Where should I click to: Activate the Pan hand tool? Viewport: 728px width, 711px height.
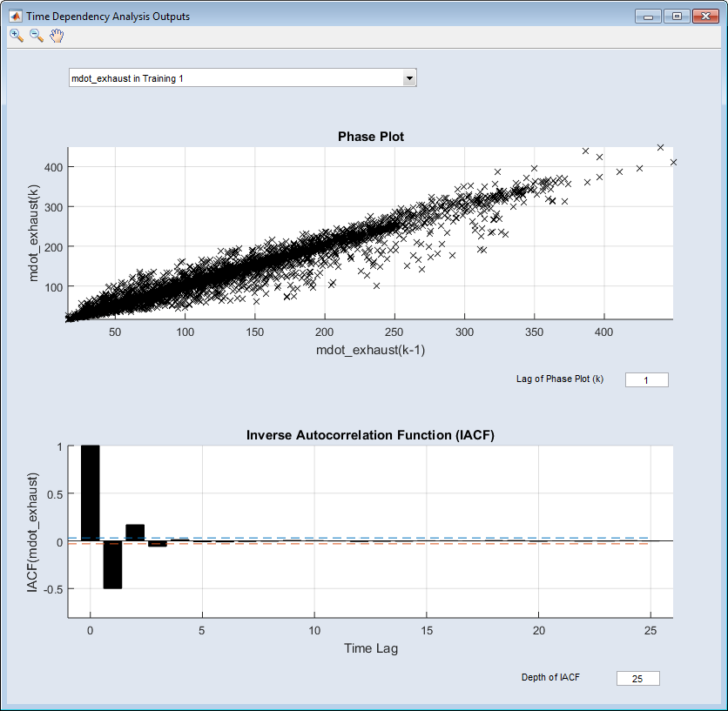coord(57,36)
